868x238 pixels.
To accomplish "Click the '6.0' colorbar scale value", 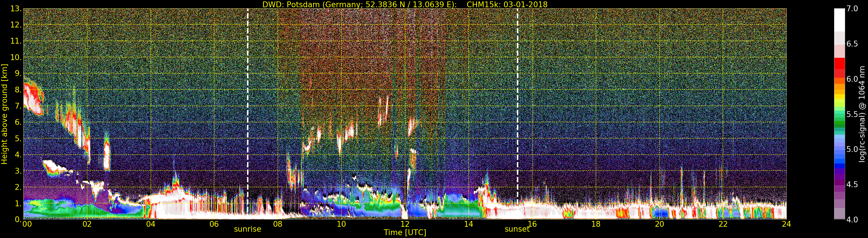I will click(x=852, y=79).
